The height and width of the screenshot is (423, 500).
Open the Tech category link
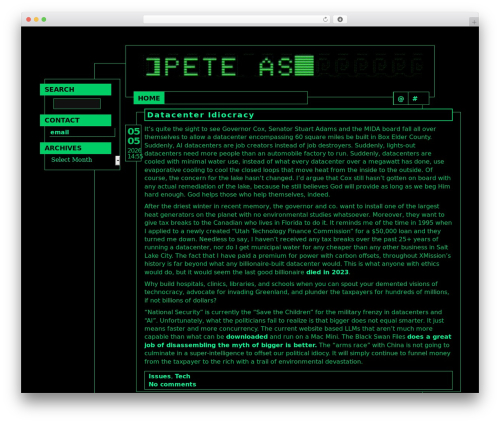pos(183,376)
